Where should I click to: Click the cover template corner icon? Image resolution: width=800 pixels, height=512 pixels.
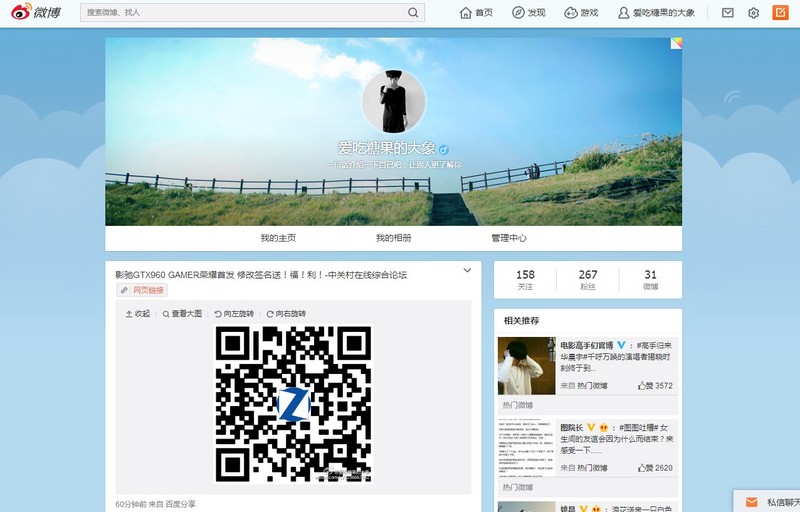click(x=676, y=43)
